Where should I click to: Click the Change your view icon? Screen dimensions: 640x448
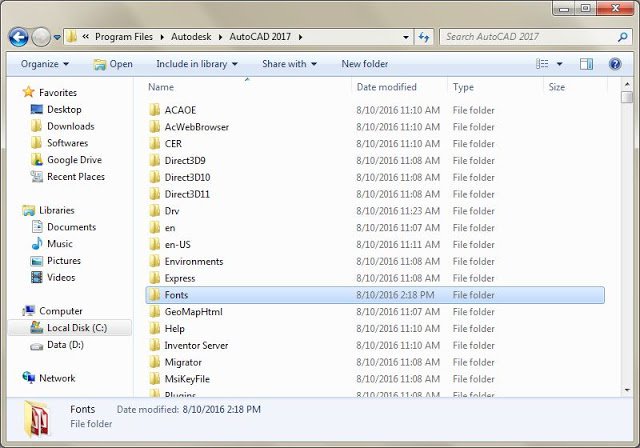(543, 64)
